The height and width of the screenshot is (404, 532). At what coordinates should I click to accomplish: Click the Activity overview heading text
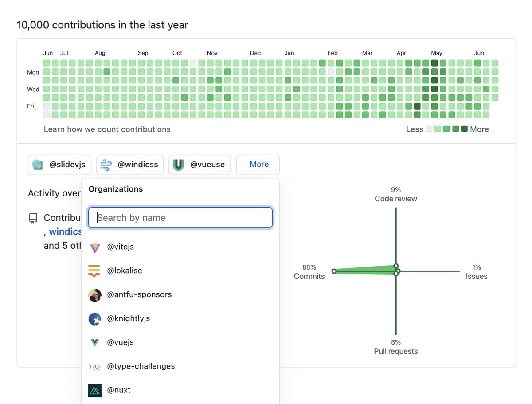tap(54, 193)
